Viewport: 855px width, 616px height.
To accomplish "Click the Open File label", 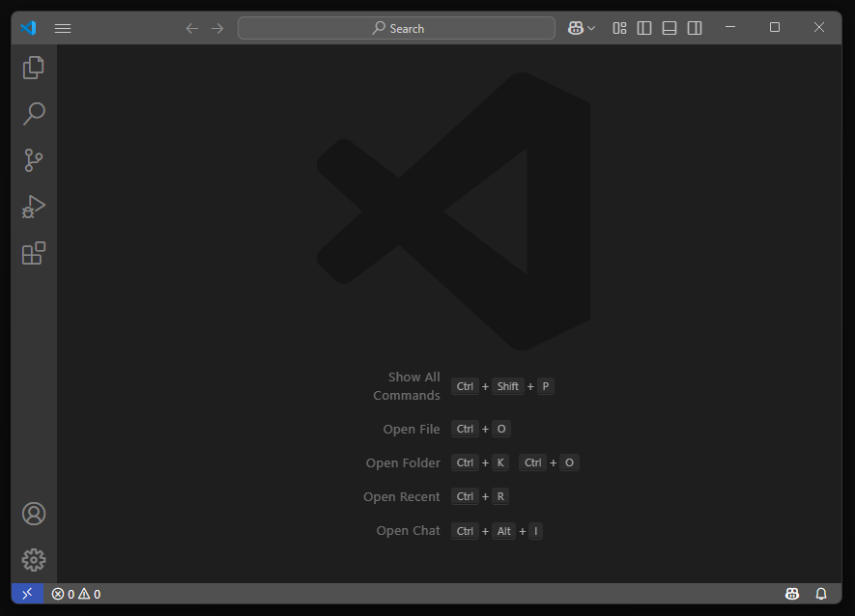I will (412, 429).
